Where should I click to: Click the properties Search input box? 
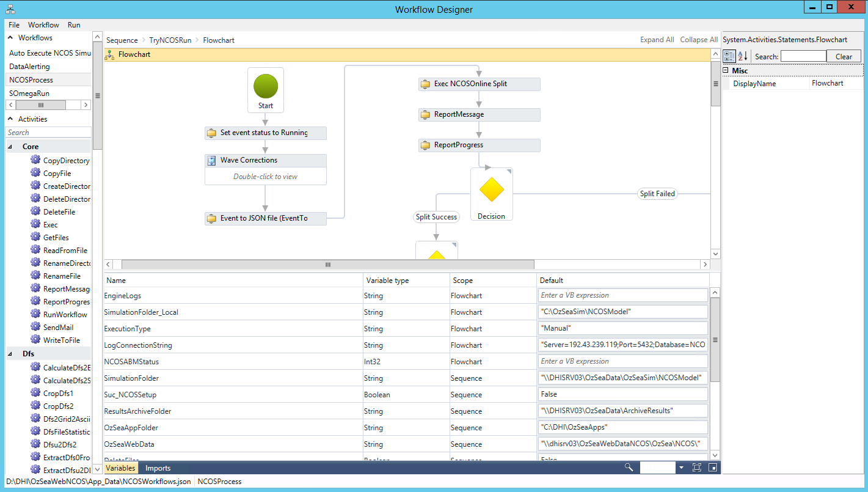pos(803,56)
